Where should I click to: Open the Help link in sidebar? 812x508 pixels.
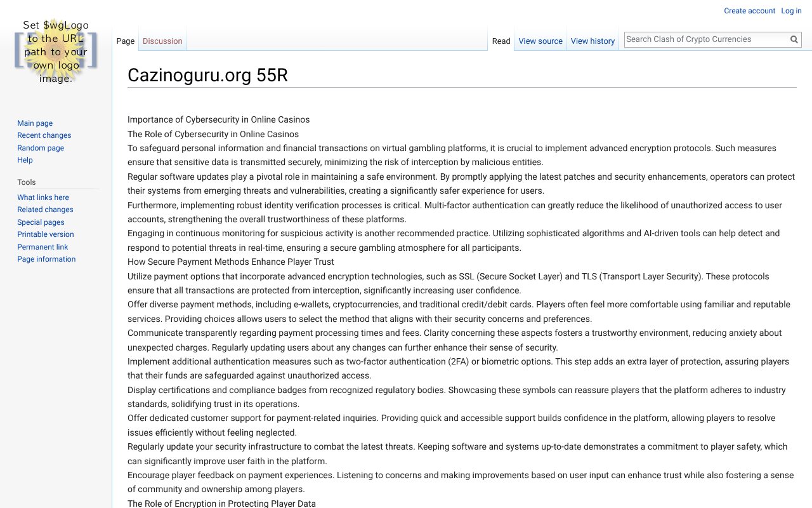(25, 160)
